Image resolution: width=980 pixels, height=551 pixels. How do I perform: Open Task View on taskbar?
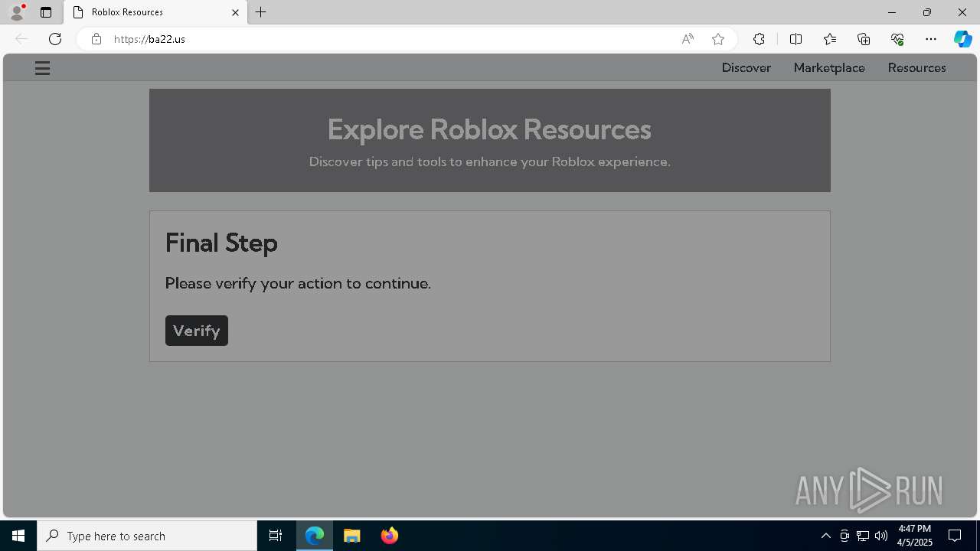276,536
